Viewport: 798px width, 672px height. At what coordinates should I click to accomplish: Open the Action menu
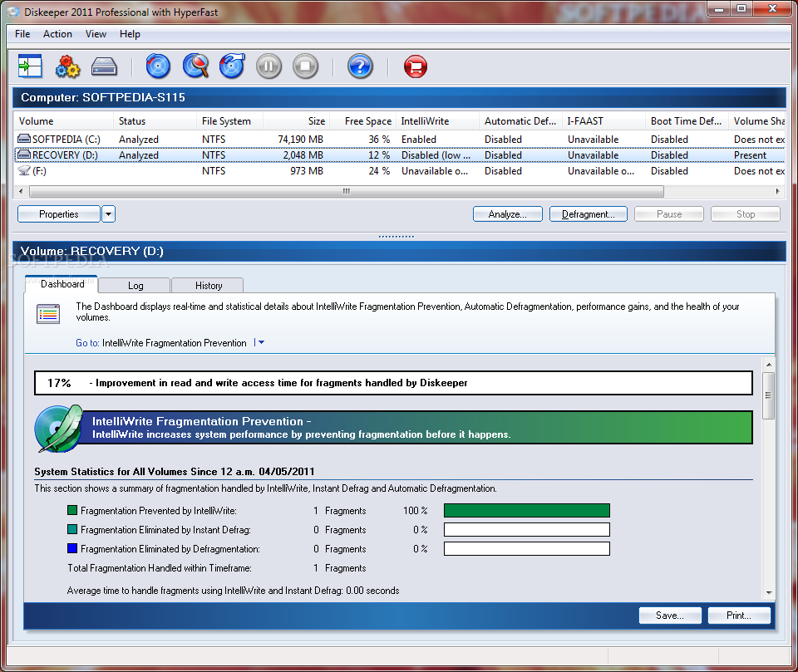57,34
